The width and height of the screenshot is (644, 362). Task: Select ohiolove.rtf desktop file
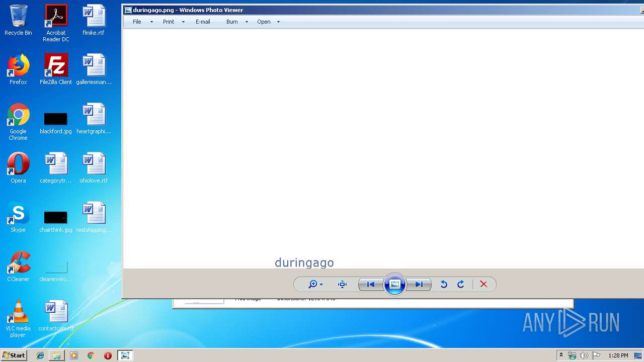(x=94, y=168)
